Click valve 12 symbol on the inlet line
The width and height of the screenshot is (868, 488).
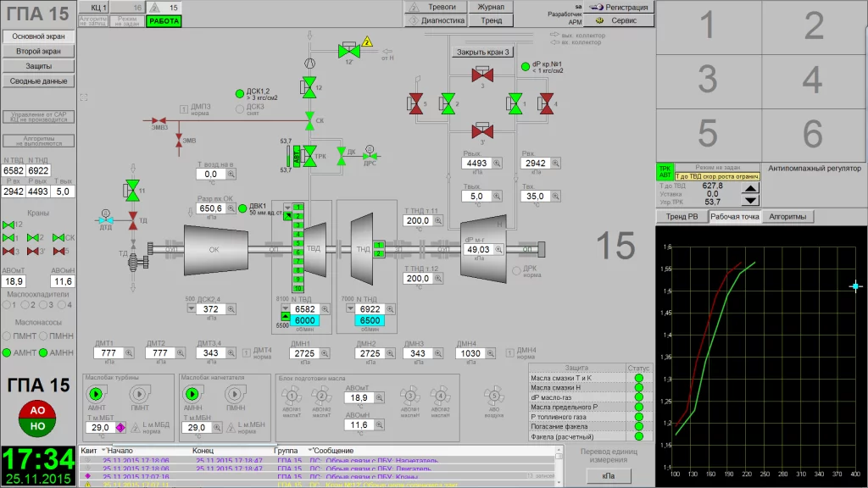click(x=309, y=86)
